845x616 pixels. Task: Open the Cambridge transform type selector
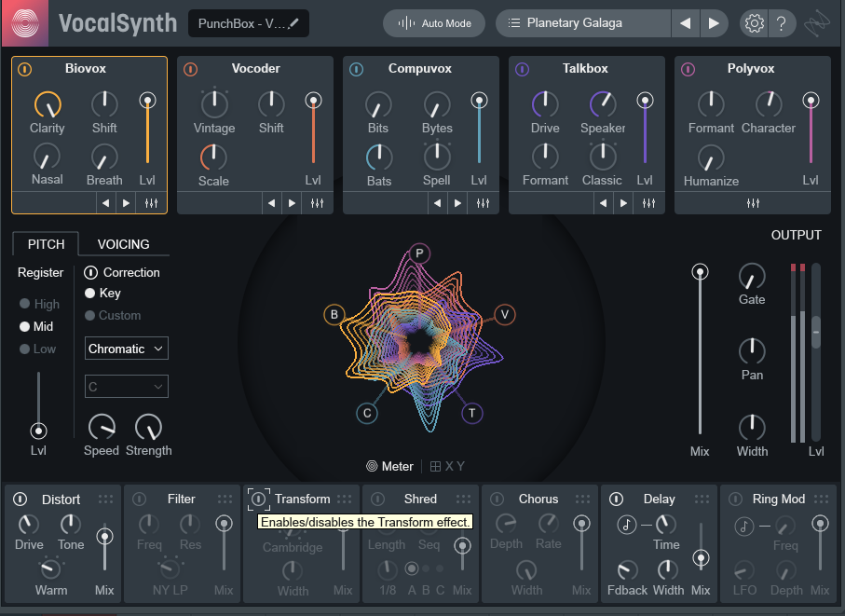coord(293,547)
